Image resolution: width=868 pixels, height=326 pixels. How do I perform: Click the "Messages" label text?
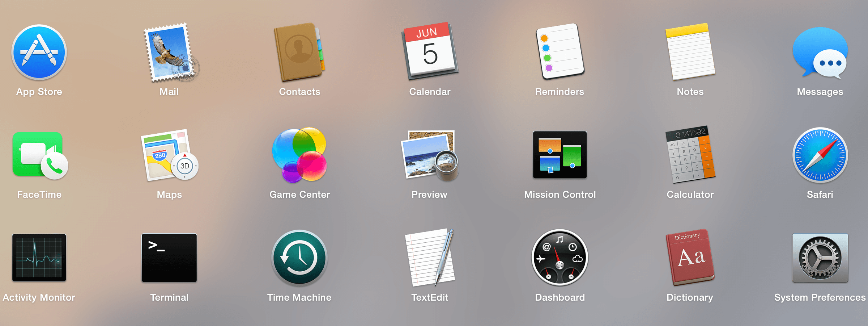(820, 92)
